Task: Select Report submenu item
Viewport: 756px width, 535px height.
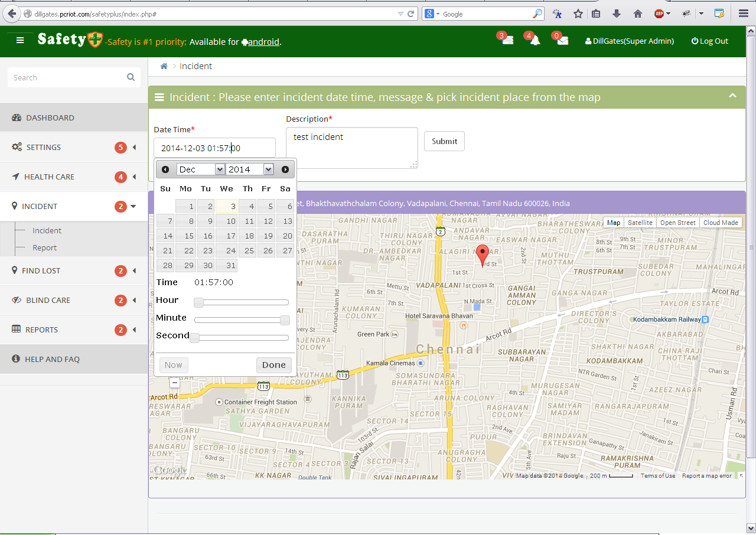Action: (x=44, y=248)
